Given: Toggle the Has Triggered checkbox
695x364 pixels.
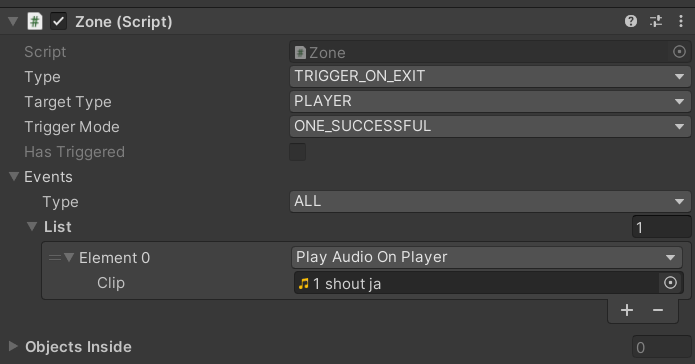Looking at the screenshot, I should [x=297, y=152].
